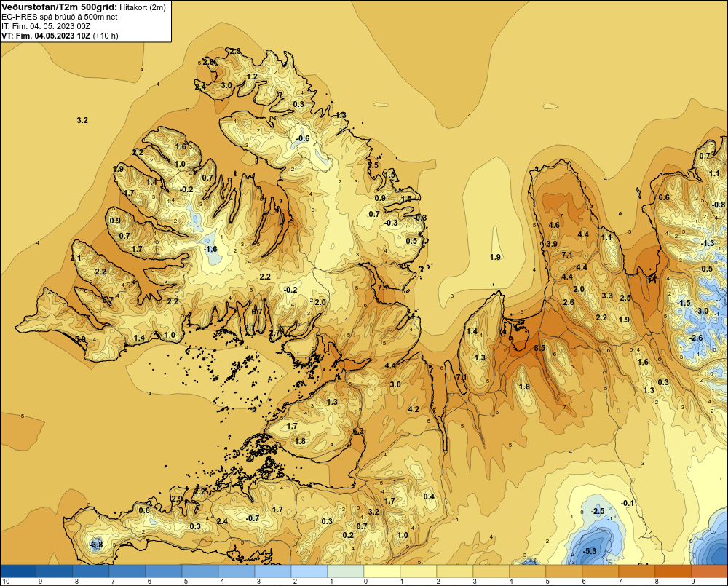The width and height of the screenshot is (728, 586).
Task: Click the 0.2 temperature value
Action: [x=348, y=535]
